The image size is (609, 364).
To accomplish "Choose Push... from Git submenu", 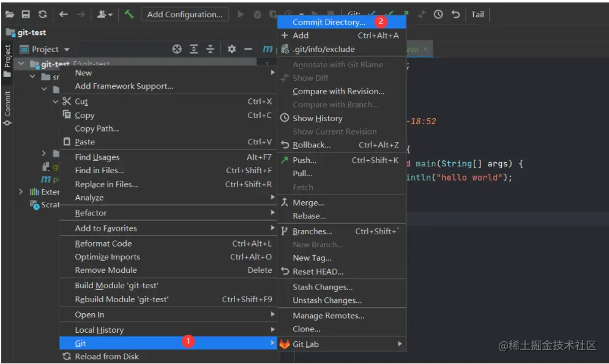I will tap(342, 160).
